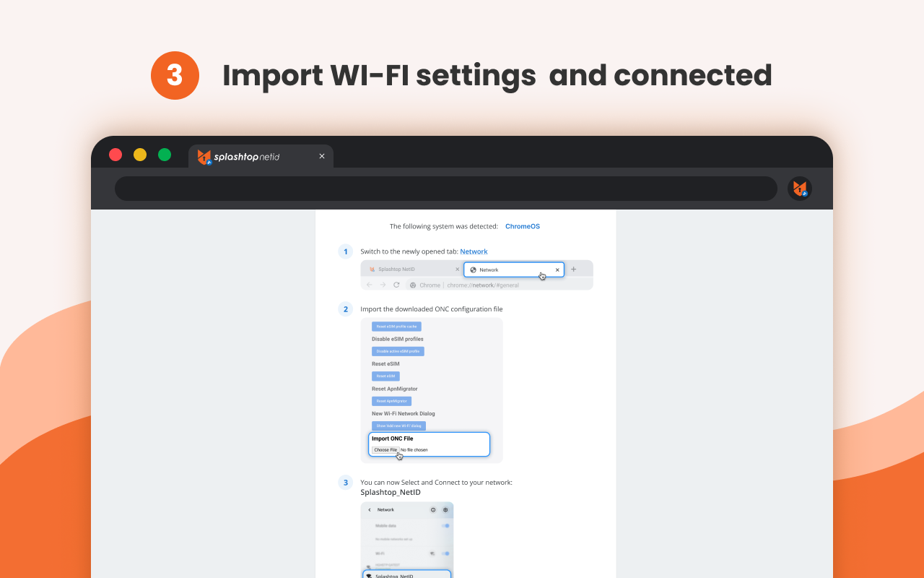Click the globe favicon on the Network tab
This screenshot has width=924, height=578.
coord(474,269)
